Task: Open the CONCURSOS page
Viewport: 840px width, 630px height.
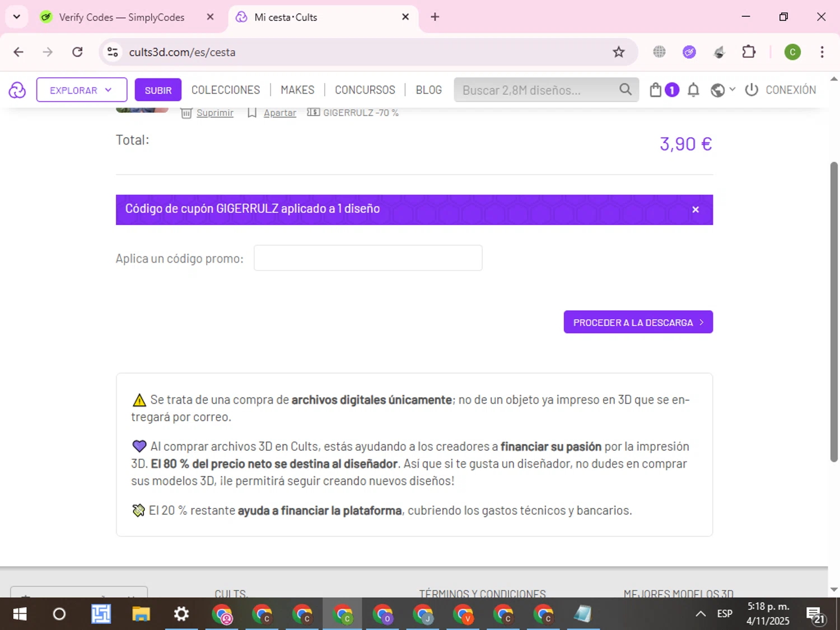Action: (365, 90)
